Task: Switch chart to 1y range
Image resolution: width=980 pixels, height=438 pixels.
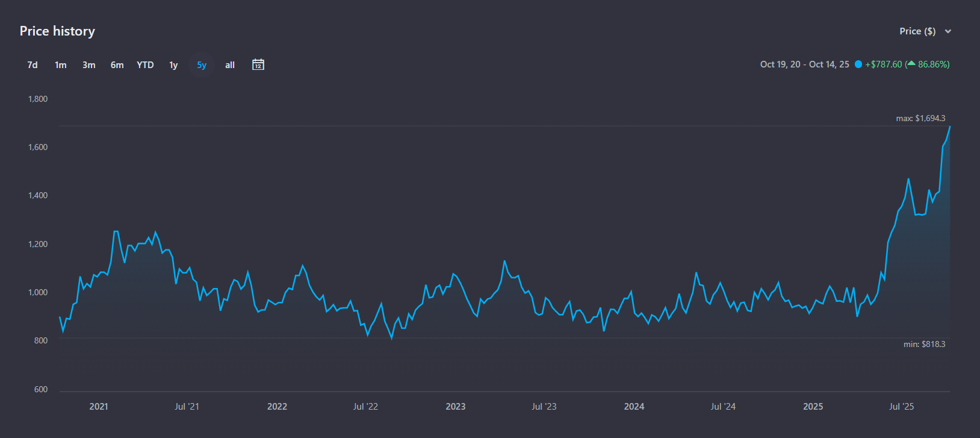Action: pyautogui.click(x=173, y=65)
